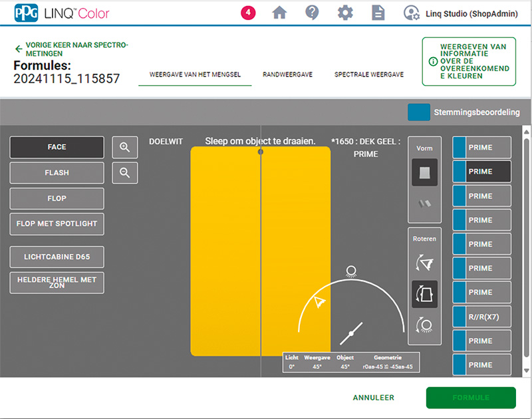Click the object angle line below the arc
532x419 pixels.
tap(351, 333)
